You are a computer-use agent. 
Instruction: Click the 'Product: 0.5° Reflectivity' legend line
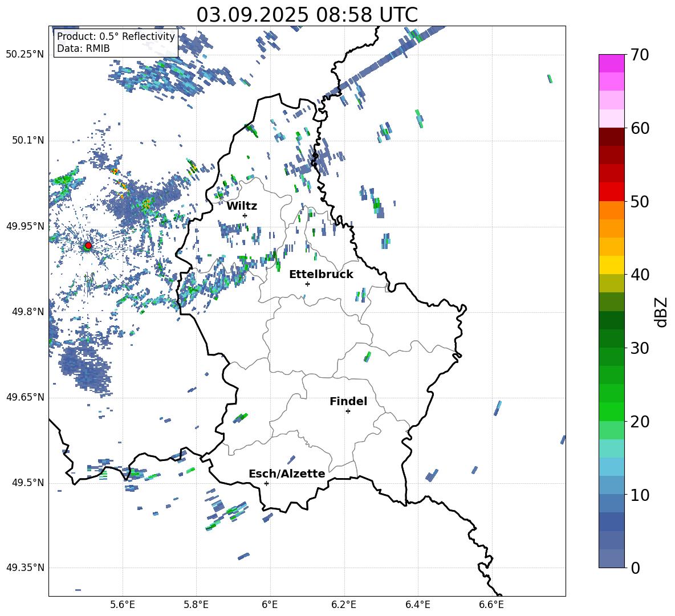116,36
